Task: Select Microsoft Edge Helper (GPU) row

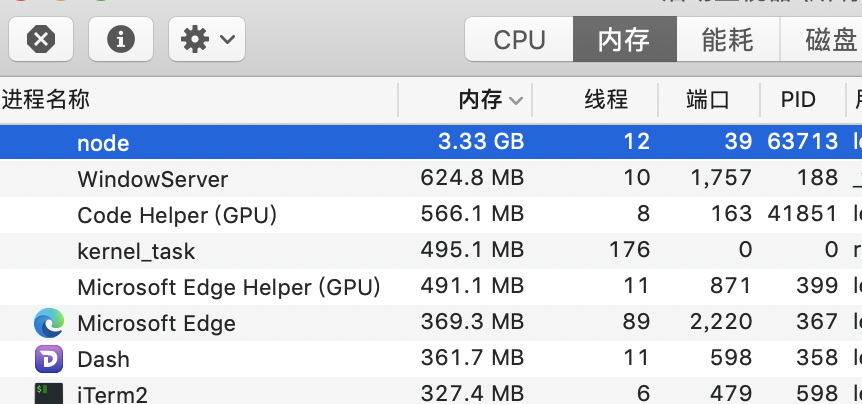Action: (228, 287)
